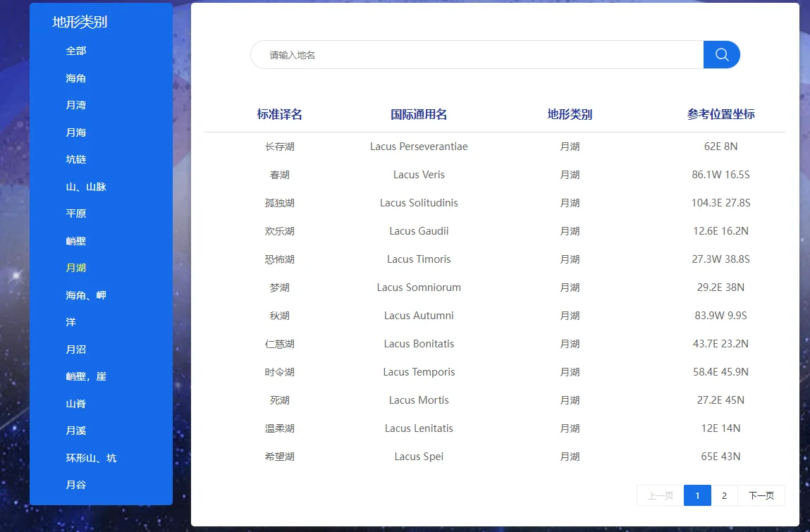
Task: Choose 月海 in terrain list
Action: coord(76,132)
